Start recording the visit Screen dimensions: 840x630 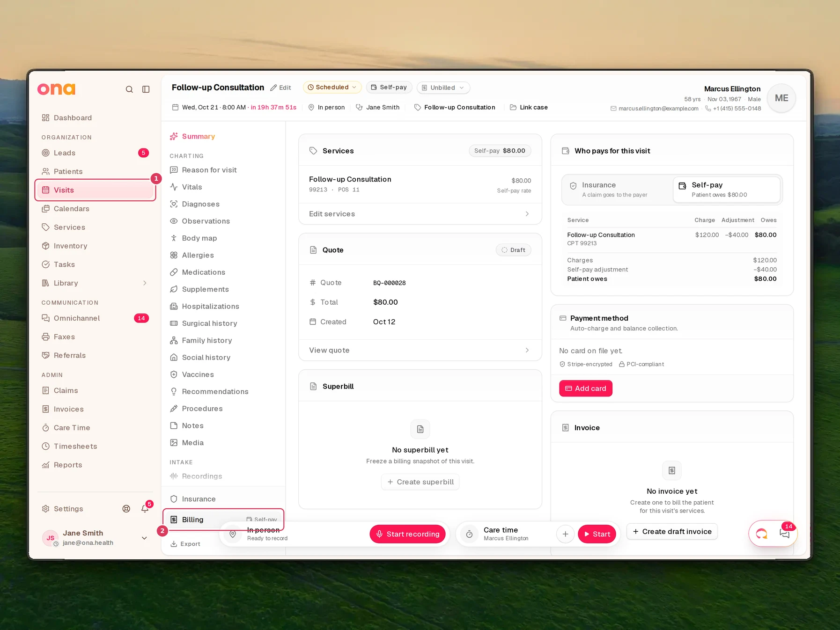point(407,534)
